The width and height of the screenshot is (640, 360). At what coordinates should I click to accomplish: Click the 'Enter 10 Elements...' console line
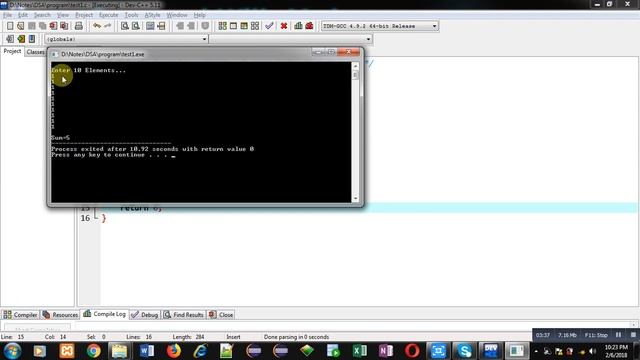(89, 70)
